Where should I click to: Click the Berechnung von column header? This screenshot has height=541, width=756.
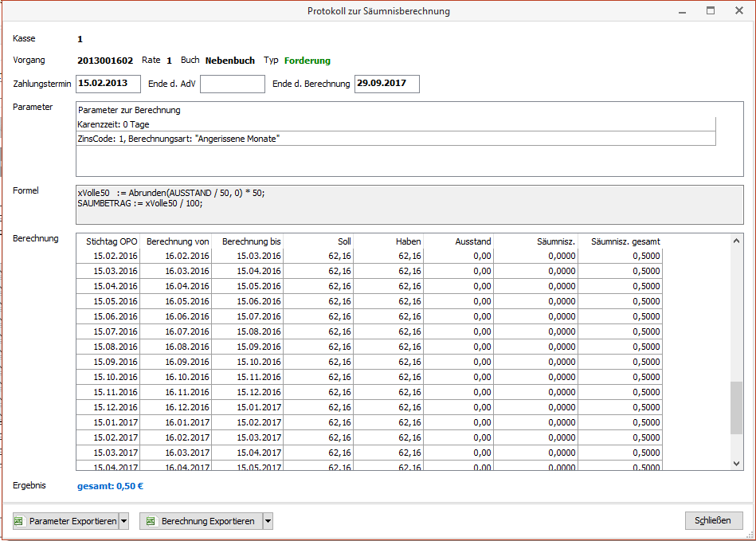pyautogui.click(x=176, y=241)
